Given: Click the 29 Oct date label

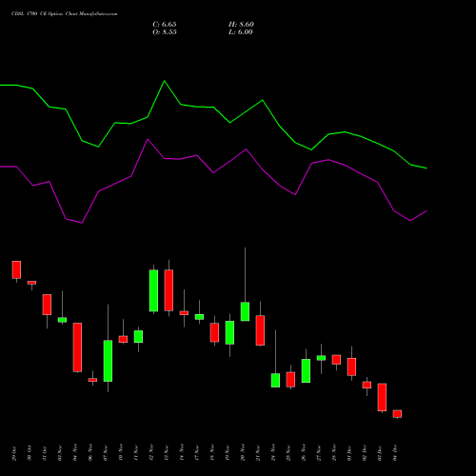Looking at the screenshot, I should pos(14,453).
